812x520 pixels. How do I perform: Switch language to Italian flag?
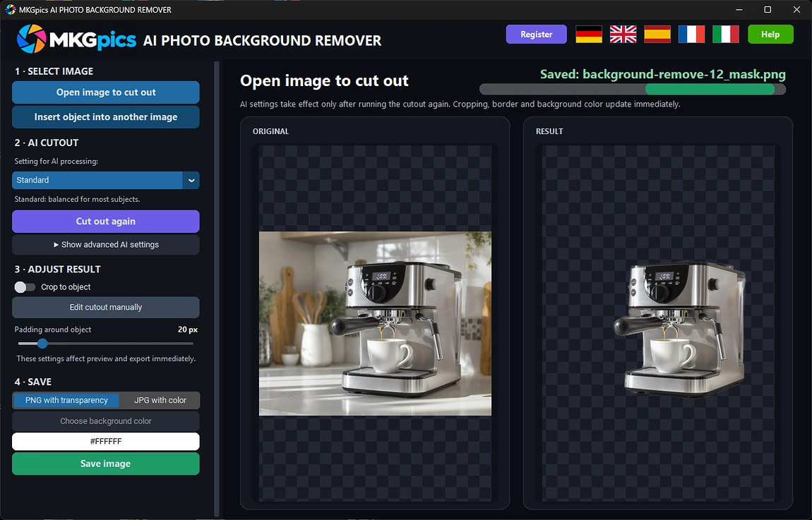[x=726, y=34]
